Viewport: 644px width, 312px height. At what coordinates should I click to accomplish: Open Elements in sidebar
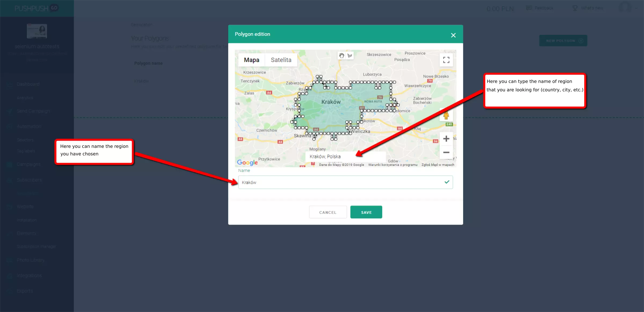click(26, 233)
